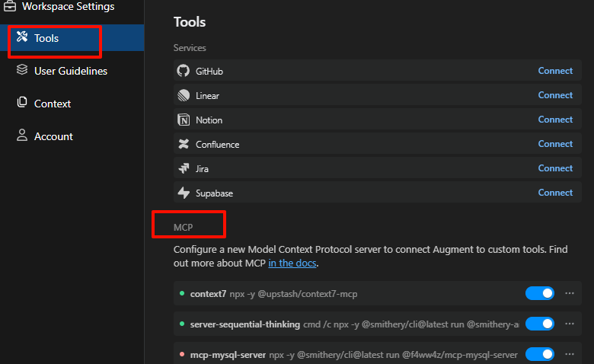Click the Workspace Settings title text
Screen dimensions: 594x364
coord(69,6)
